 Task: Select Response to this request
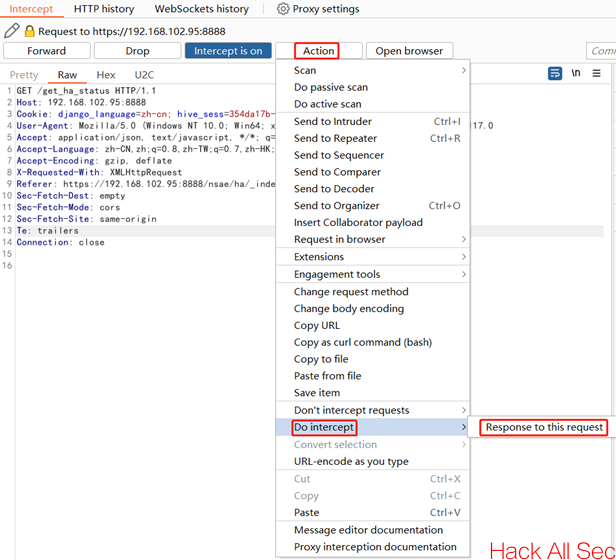point(544,427)
